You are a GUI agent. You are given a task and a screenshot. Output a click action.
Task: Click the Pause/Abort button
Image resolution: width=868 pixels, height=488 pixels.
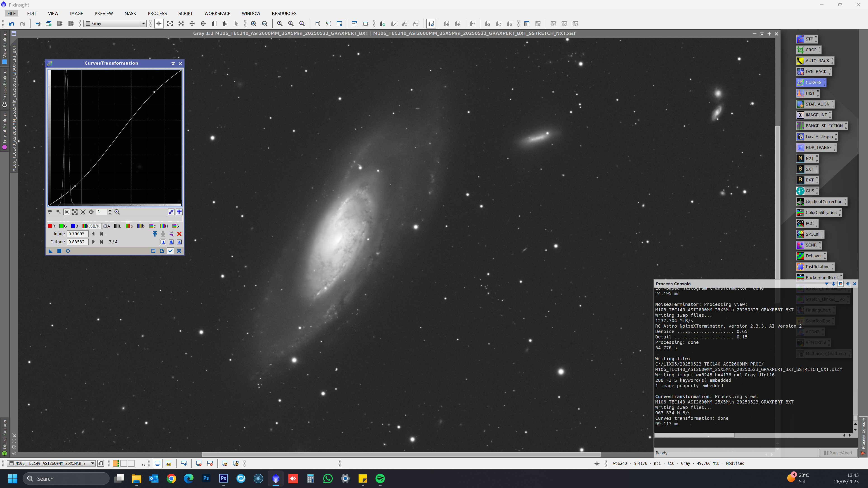(838, 453)
